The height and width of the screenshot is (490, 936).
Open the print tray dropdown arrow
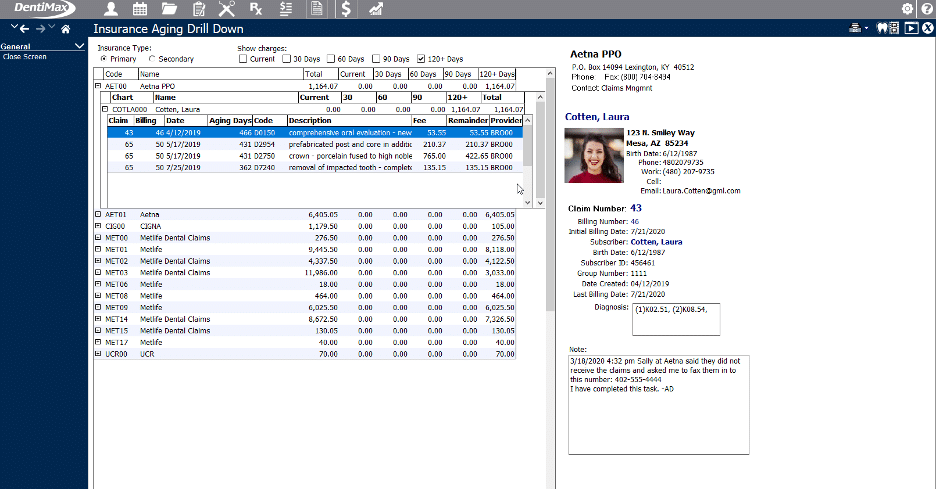868,29
